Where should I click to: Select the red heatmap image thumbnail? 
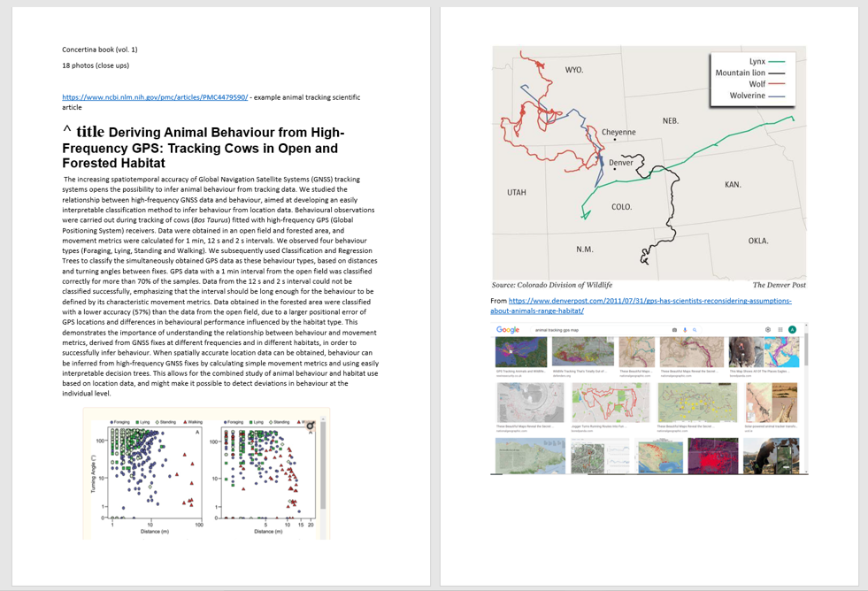(x=712, y=455)
